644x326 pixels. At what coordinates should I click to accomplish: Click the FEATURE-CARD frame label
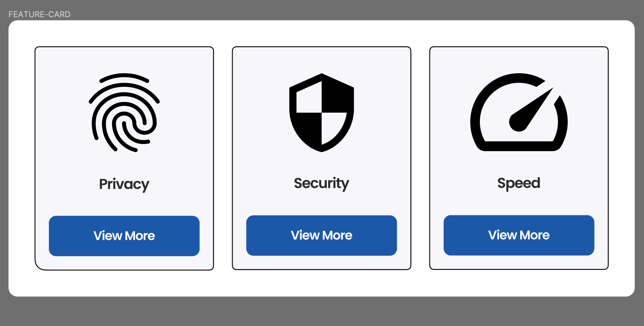[40, 14]
